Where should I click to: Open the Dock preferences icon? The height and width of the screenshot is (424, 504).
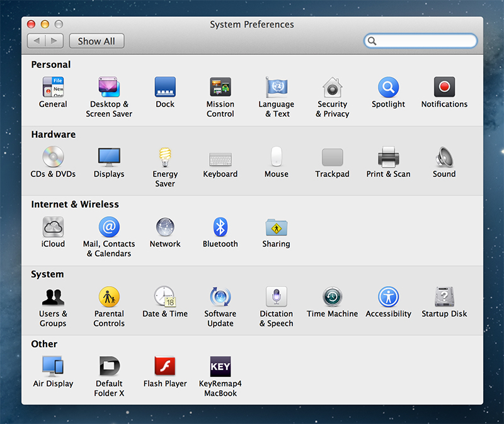(x=165, y=87)
